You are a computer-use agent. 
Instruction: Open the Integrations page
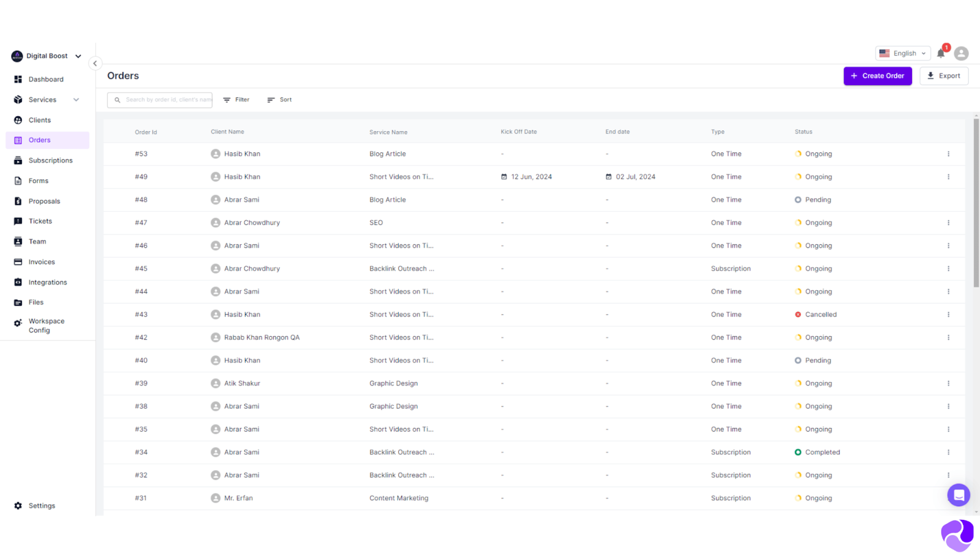(47, 282)
